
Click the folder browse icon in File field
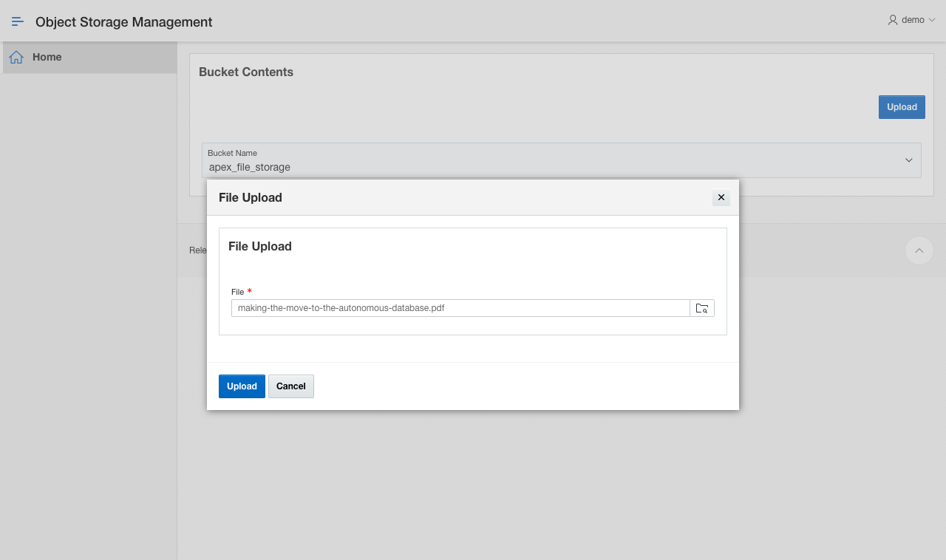(702, 308)
